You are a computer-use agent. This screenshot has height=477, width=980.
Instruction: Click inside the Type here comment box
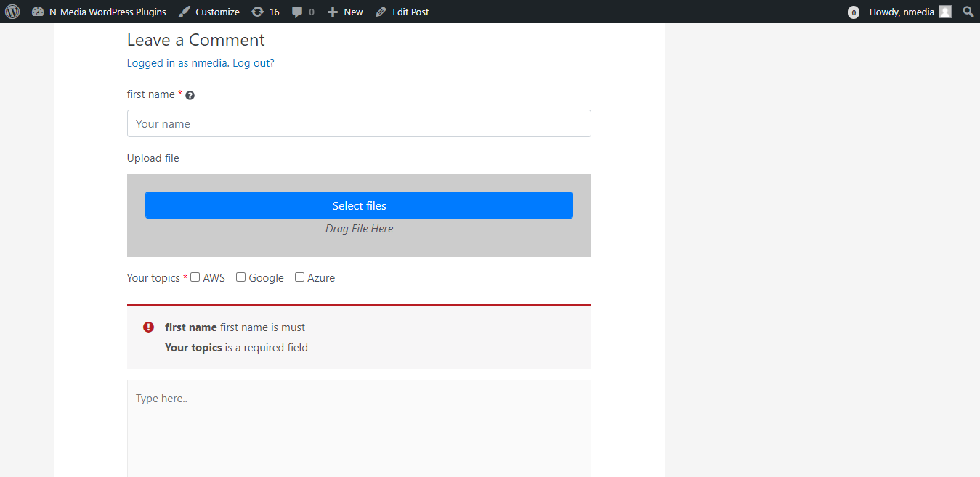[359, 428]
